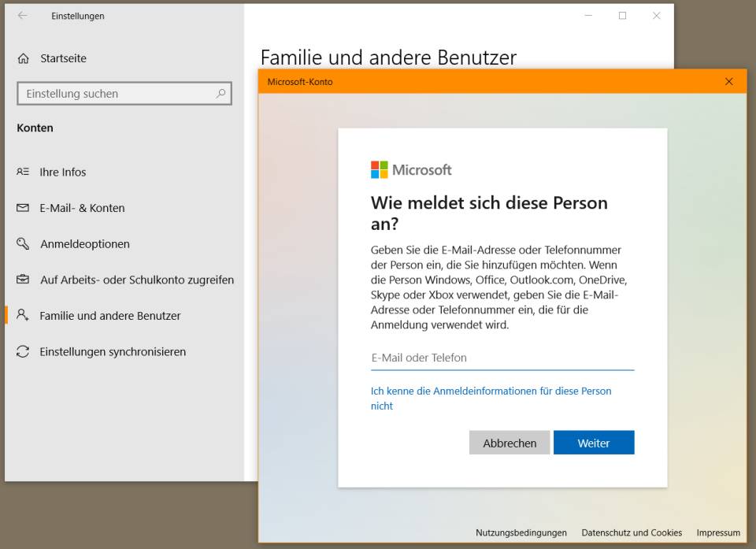This screenshot has width=756, height=549.
Task: Click the Startseite home icon
Action: click(23, 58)
